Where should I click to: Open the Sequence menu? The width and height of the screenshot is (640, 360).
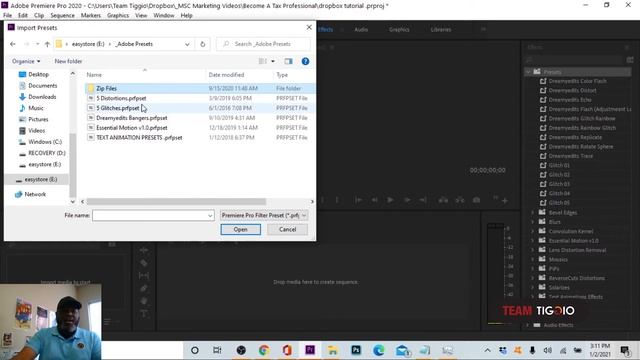pyautogui.click(x=62, y=16)
